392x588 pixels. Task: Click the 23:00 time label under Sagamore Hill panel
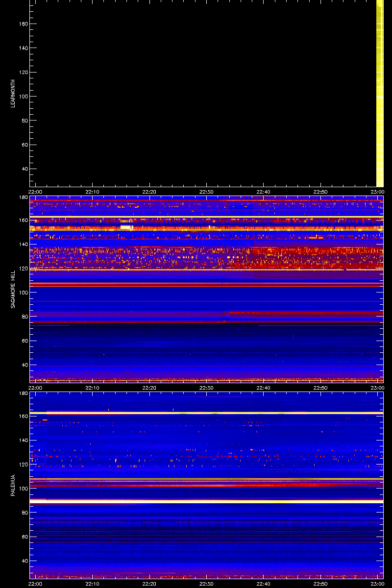pyautogui.click(x=377, y=388)
